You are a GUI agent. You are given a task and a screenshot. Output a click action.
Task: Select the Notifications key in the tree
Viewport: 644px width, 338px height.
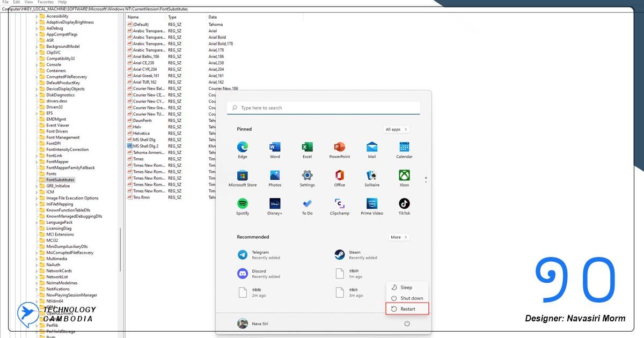(58, 289)
